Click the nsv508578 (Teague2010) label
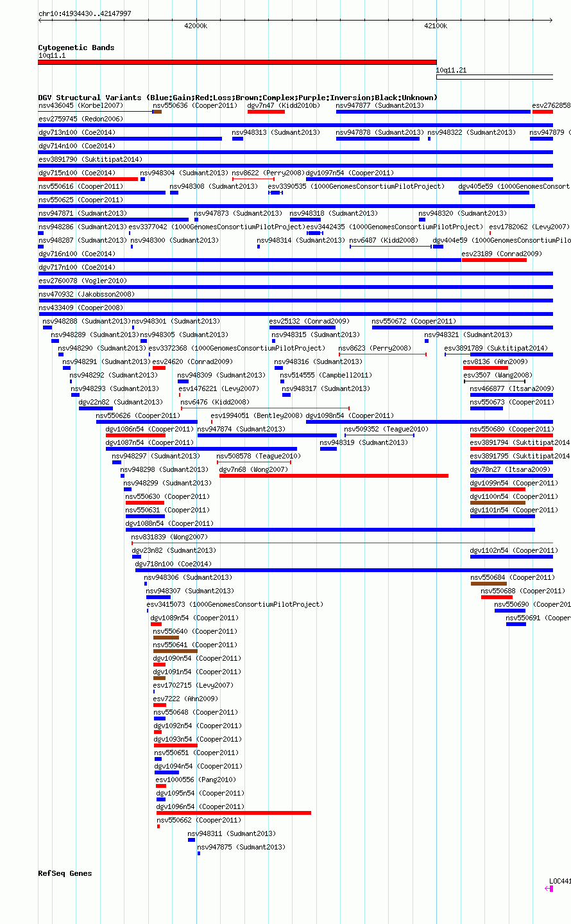The width and height of the screenshot is (571, 924). pyautogui.click(x=259, y=456)
